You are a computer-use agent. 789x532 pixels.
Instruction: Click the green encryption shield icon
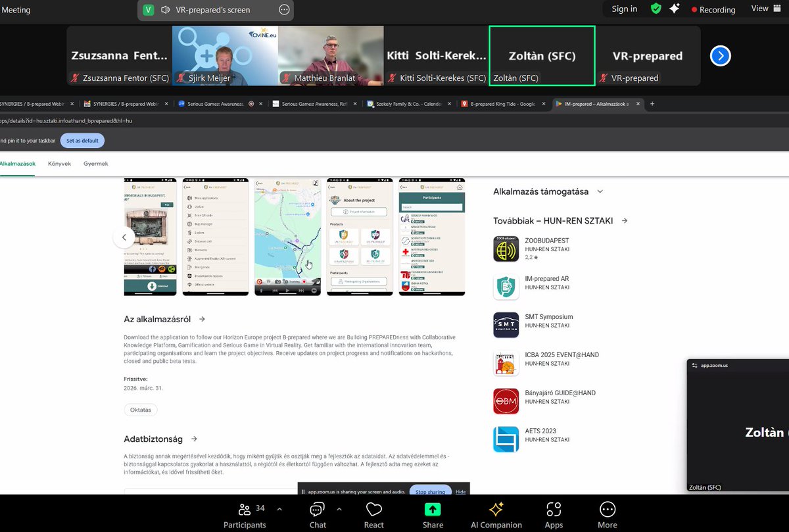click(x=656, y=9)
